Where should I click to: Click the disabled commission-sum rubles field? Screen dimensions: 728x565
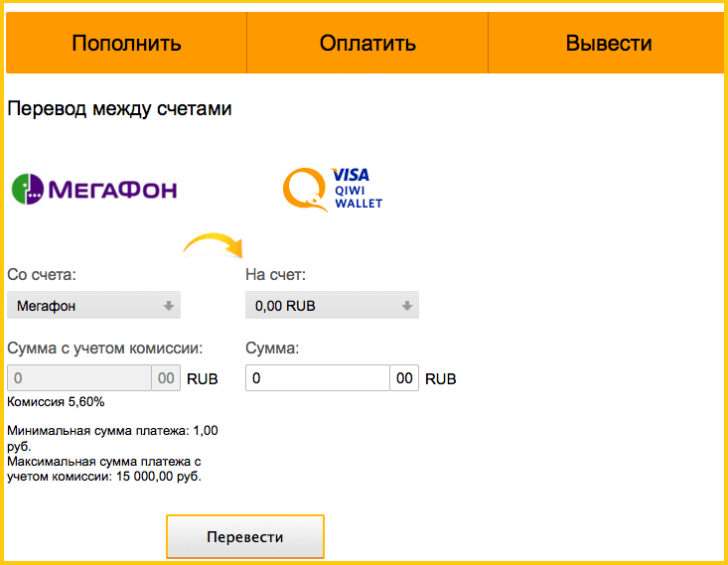point(79,378)
